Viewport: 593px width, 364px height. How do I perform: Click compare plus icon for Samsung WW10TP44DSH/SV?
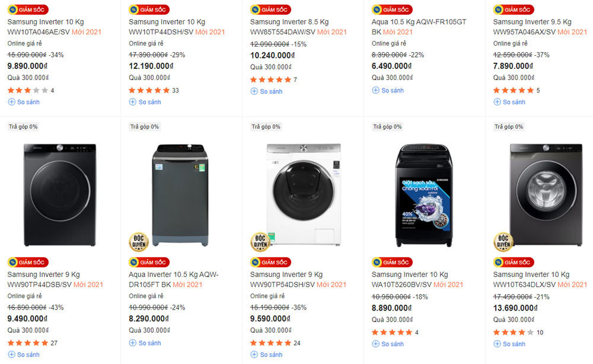[133, 102]
